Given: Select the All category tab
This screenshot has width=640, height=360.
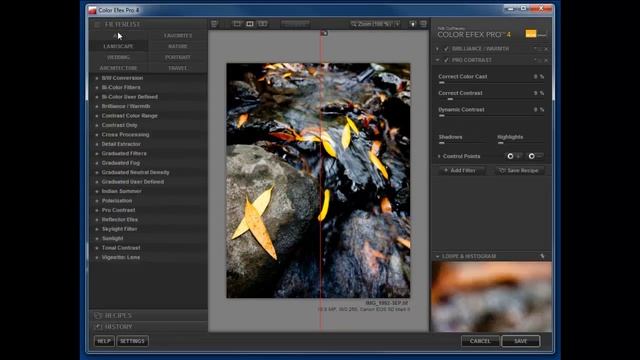Looking at the screenshot, I should (x=118, y=36).
